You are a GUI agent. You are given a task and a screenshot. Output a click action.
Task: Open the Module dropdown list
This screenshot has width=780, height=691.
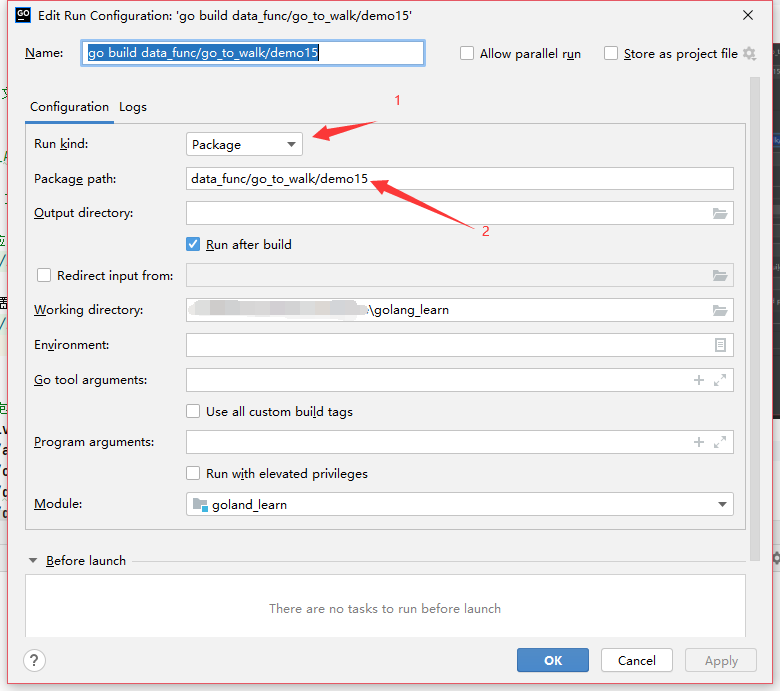tap(460, 505)
